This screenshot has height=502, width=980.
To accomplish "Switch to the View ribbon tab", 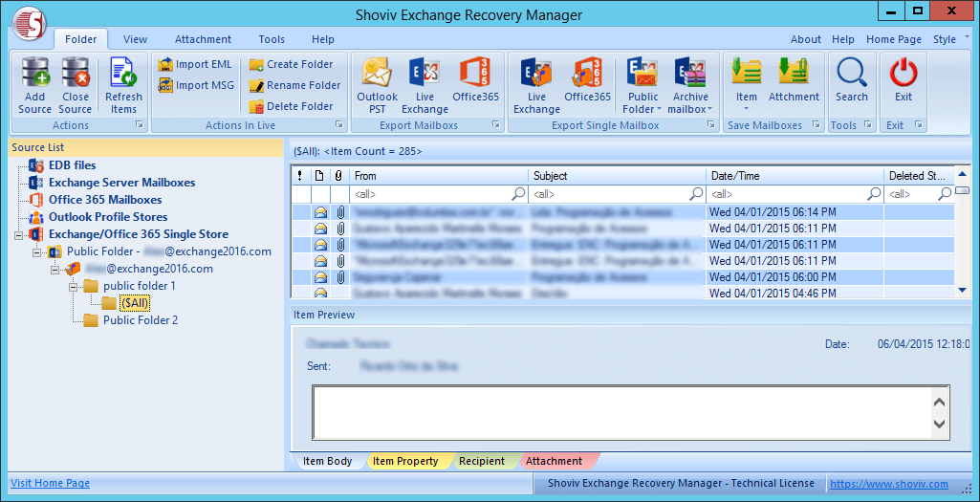I will (x=135, y=39).
